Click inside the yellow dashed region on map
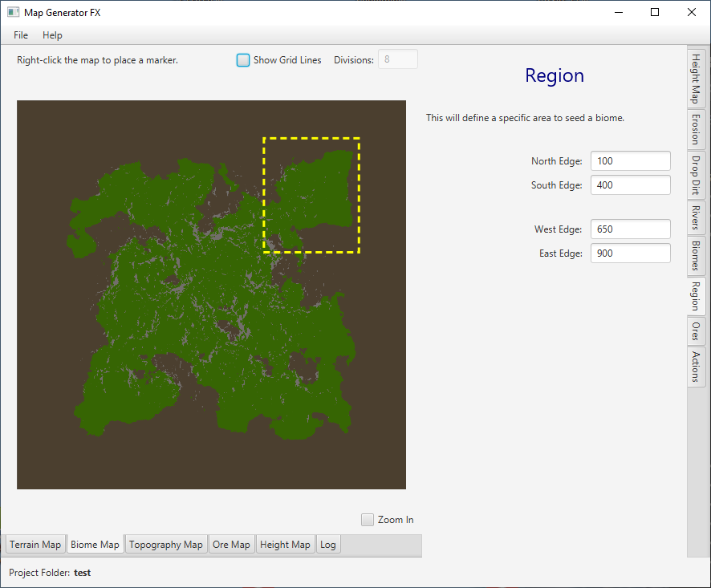This screenshot has height=588, width=711. click(x=311, y=195)
